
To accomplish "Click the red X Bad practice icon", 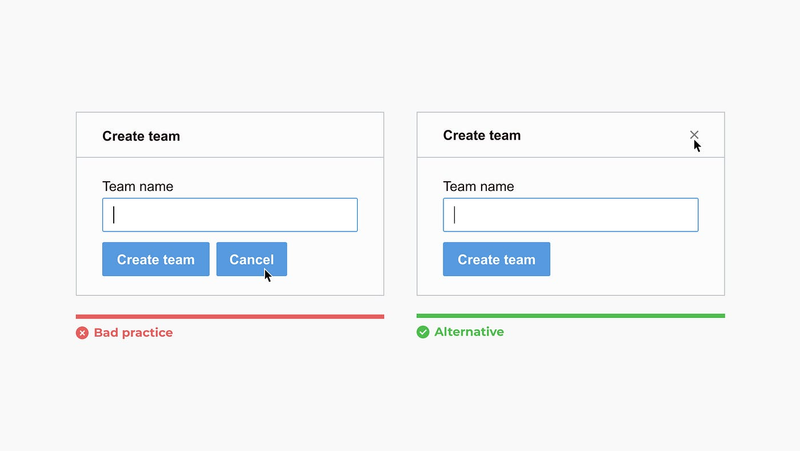I will [x=82, y=333].
